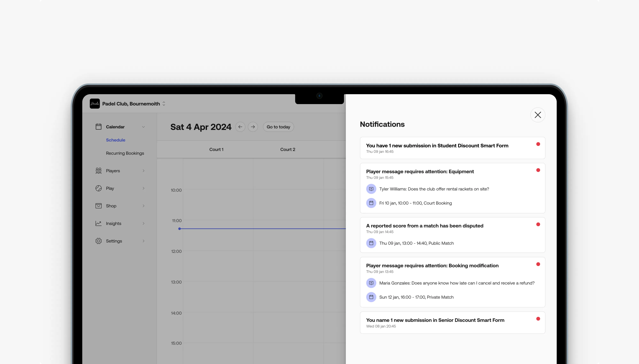Image resolution: width=639 pixels, height=364 pixels.
Task: Click the Play ball icon
Action: pyautogui.click(x=99, y=188)
